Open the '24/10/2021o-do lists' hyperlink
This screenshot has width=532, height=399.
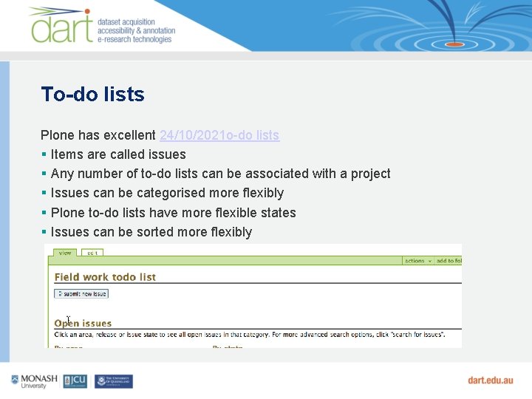pyautogui.click(x=219, y=135)
